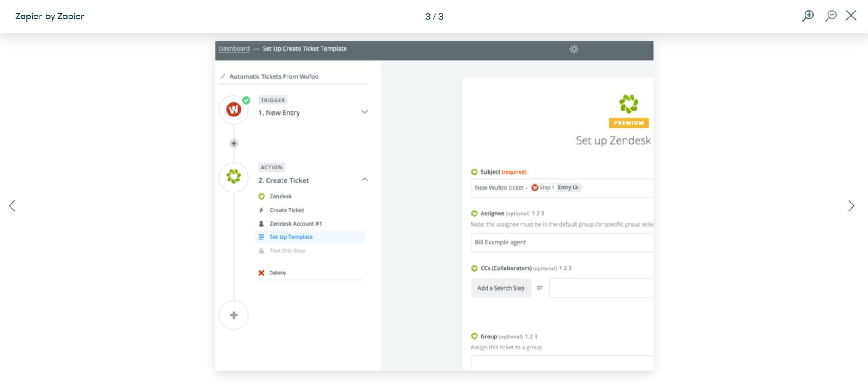Click the Dashboard breadcrumb link
The image size is (868, 390).
pos(234,49)
